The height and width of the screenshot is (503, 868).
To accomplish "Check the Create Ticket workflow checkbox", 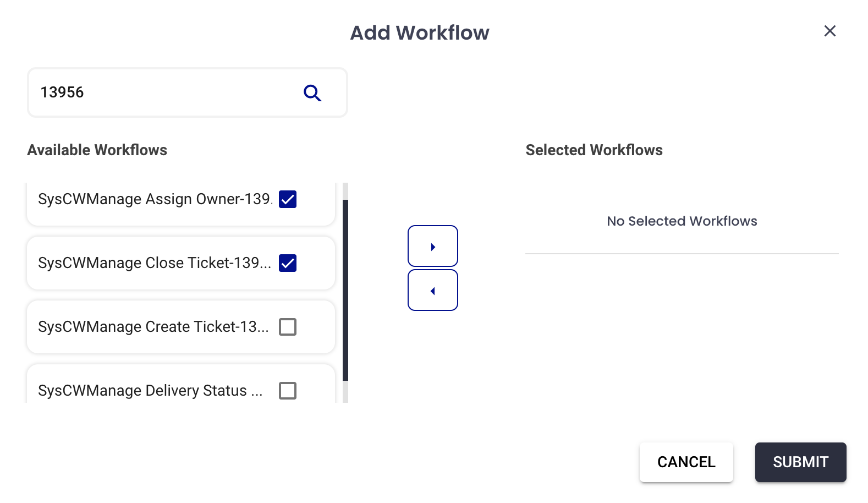I will point(288,327).
